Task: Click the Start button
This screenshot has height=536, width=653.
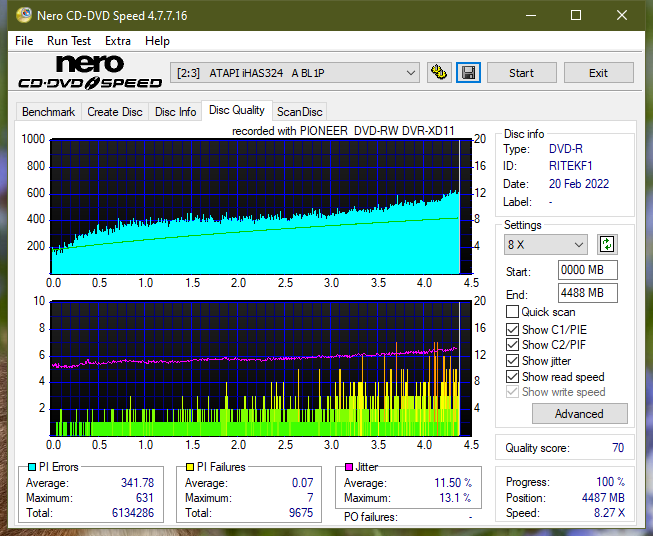Action: [x=521, y=73]
